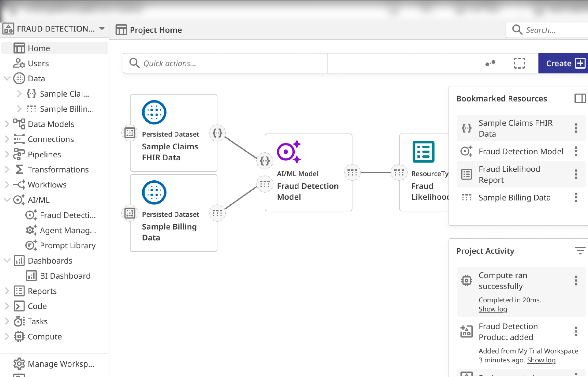This screenshot has width=588, height=377.
Task: Expand the Pipelines section
Action: pos(7,154)
